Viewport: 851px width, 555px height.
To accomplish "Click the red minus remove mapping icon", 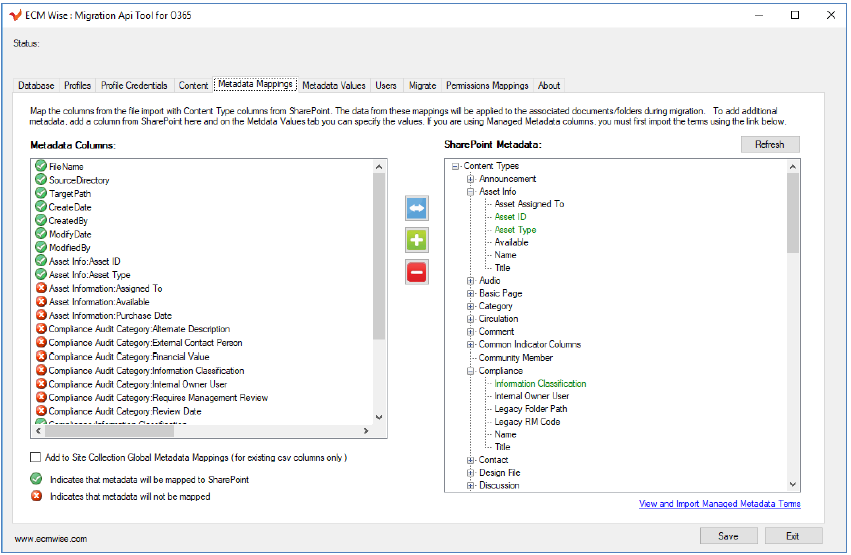I will (417, 271).
